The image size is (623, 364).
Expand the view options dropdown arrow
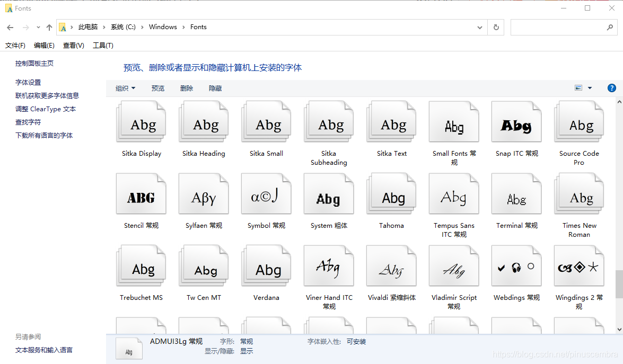(x=590, y=88)
